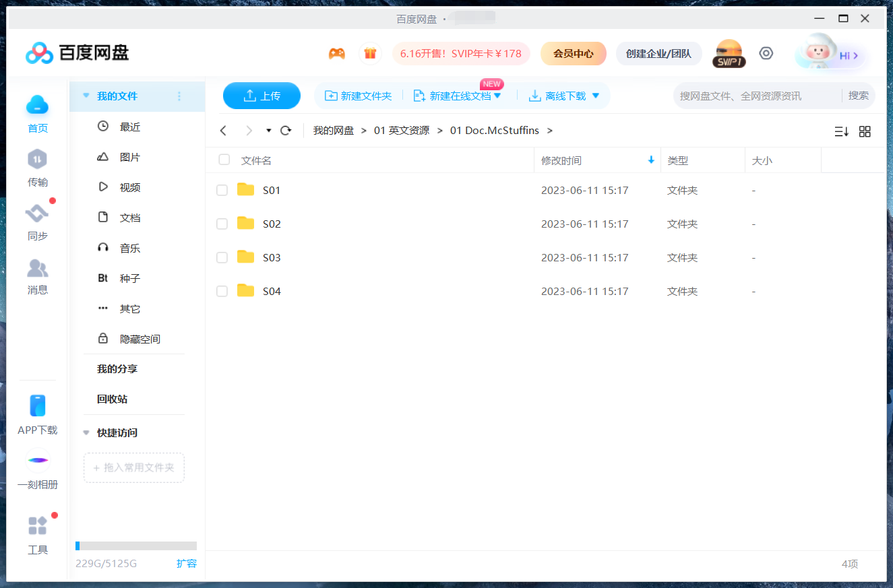Click the game controller icon
Image resolution: width=893 pixels, height=588 pixels.
(x=337, y=53)
